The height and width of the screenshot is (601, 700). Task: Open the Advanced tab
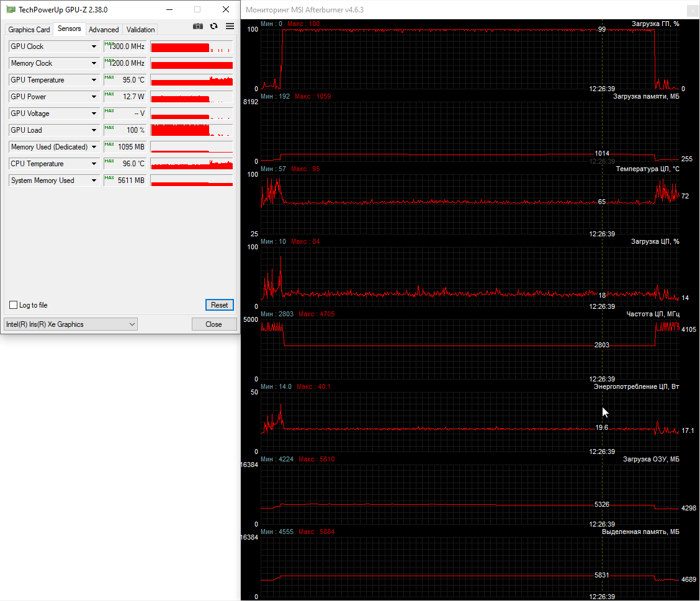tap(104, 29)
